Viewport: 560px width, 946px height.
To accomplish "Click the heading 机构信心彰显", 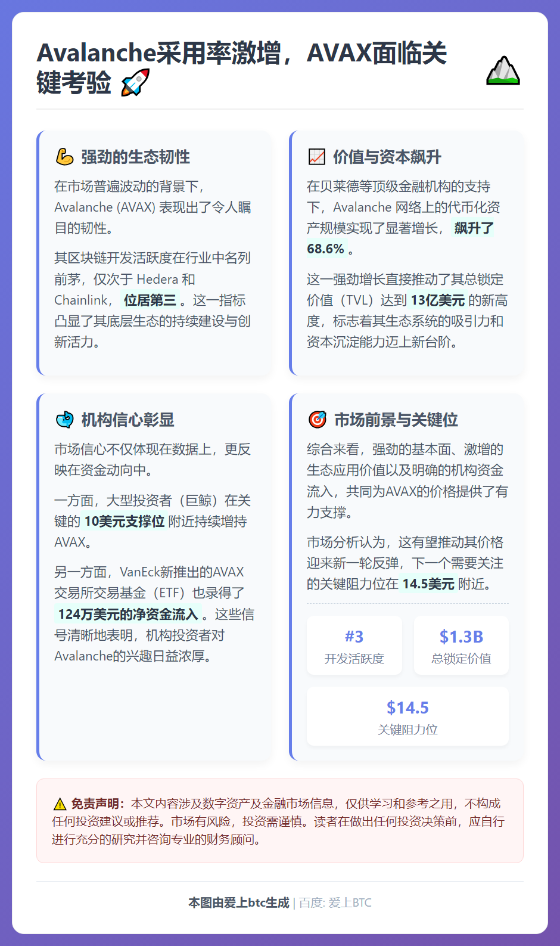I will coord(127,420).
